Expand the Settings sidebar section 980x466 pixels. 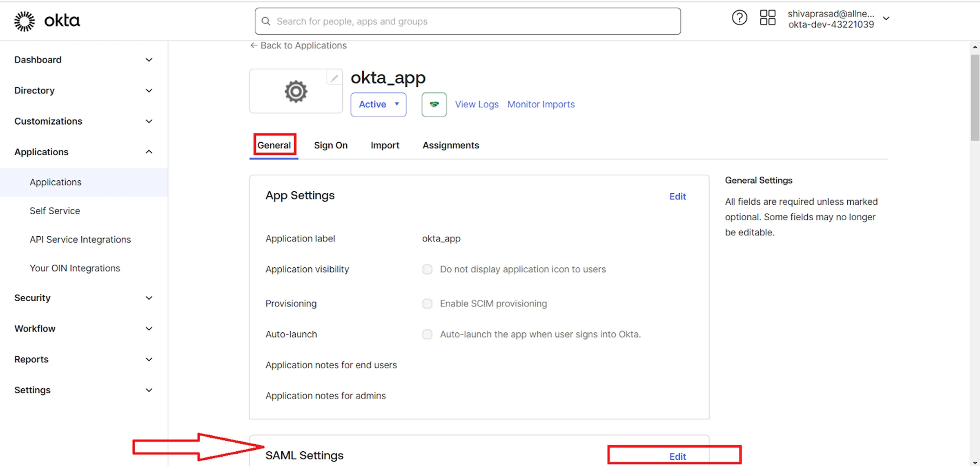coord(84,390)
